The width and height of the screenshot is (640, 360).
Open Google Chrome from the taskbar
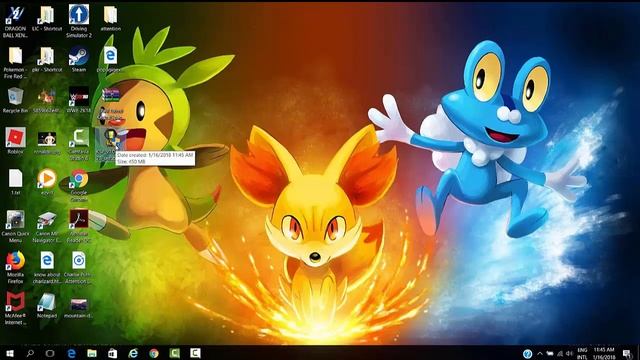154,353
